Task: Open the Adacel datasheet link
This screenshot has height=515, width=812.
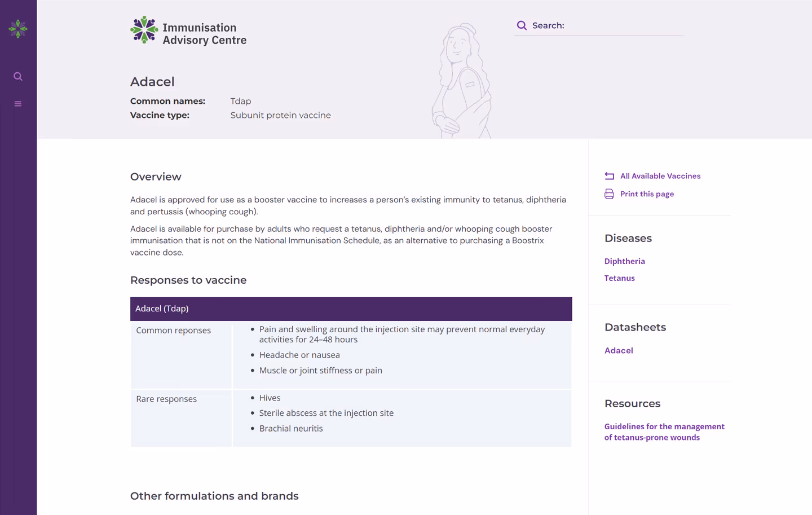Action: click(619, 350)
